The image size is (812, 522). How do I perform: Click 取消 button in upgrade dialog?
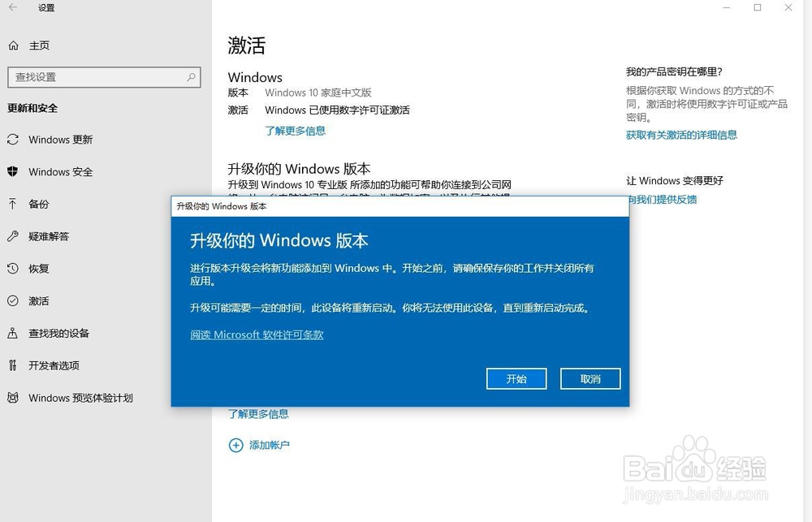pos(590,379)
